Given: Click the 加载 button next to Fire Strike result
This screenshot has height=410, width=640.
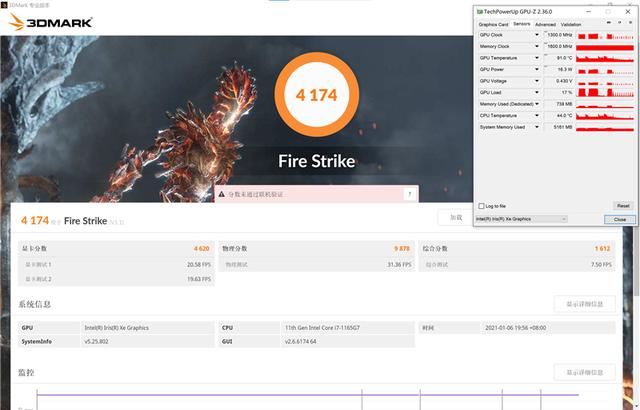Looking at the screenshot, I should 456,217.
